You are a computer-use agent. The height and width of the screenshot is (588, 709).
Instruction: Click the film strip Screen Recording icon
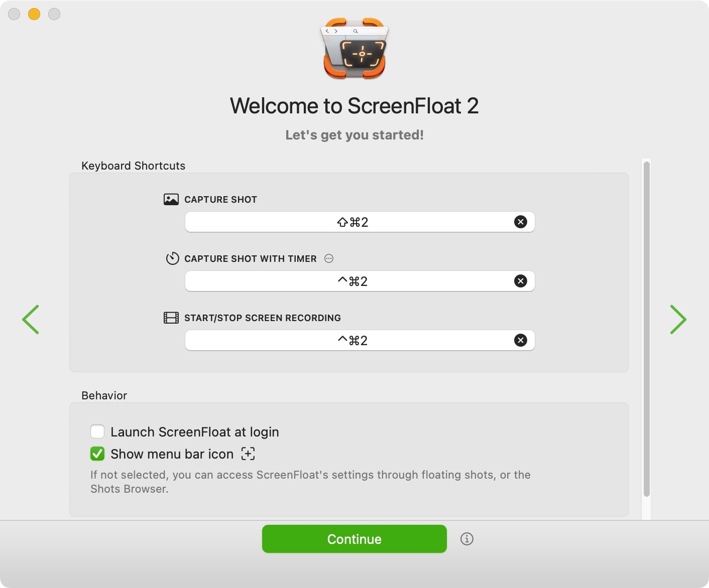[171, 318]
